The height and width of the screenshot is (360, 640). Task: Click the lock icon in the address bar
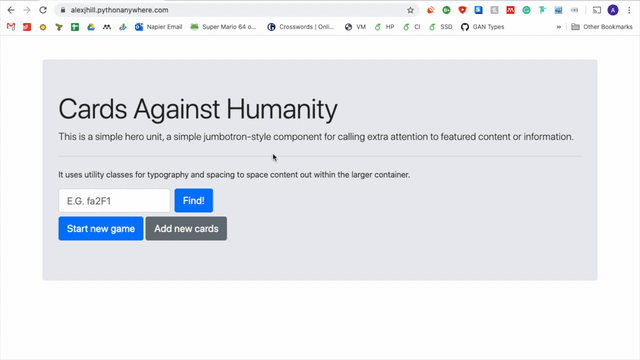63,10
